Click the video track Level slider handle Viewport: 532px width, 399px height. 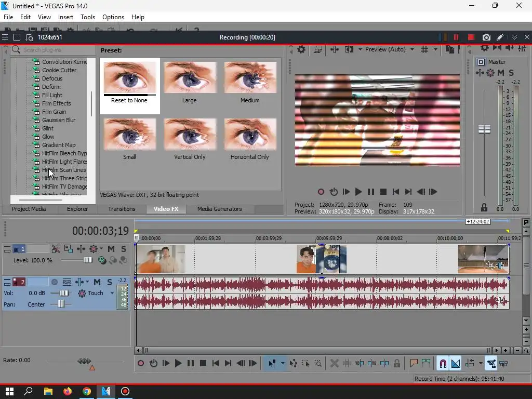[87, 260]
